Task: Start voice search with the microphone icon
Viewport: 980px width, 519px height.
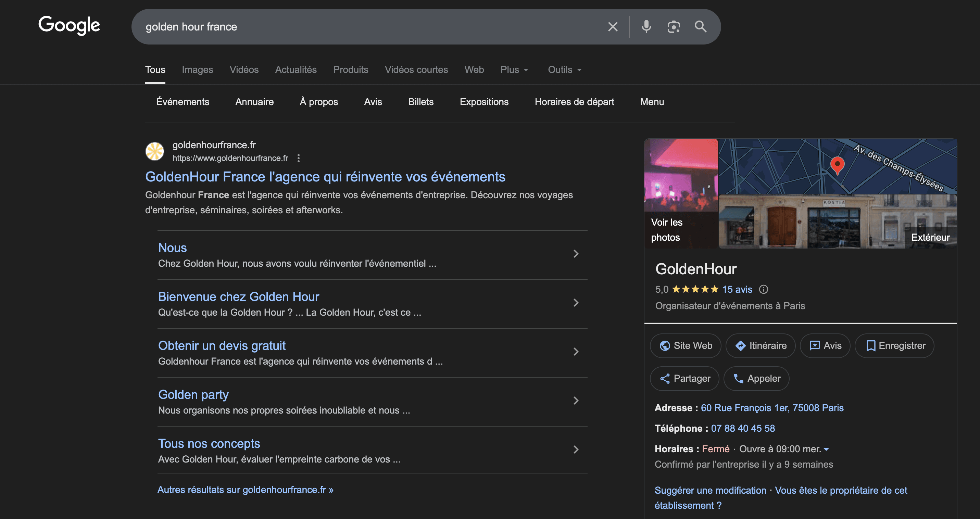Action: (646, 27)
